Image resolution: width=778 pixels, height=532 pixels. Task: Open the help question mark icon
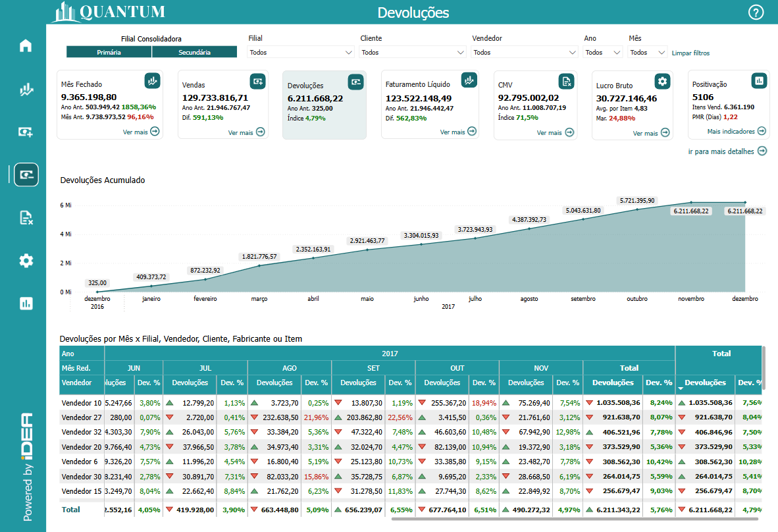pyautogui.click(x=756, y=13)
